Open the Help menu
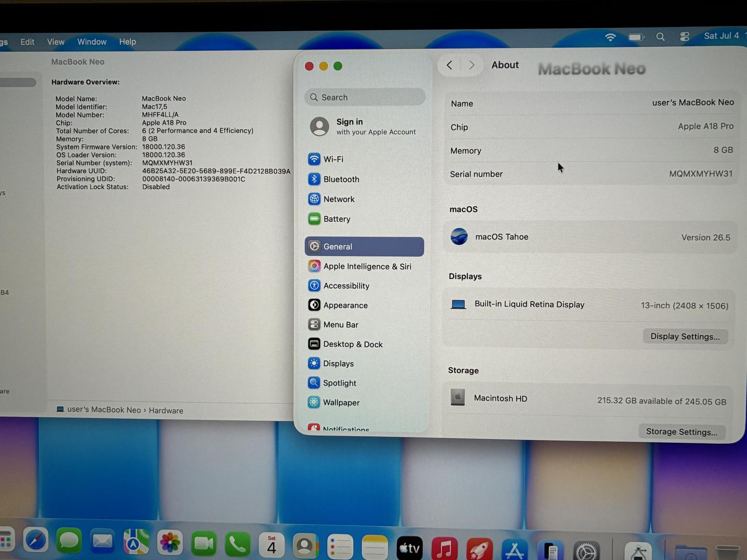The width and height of the screenshot is (747, 560). click(x=128, y=42)
